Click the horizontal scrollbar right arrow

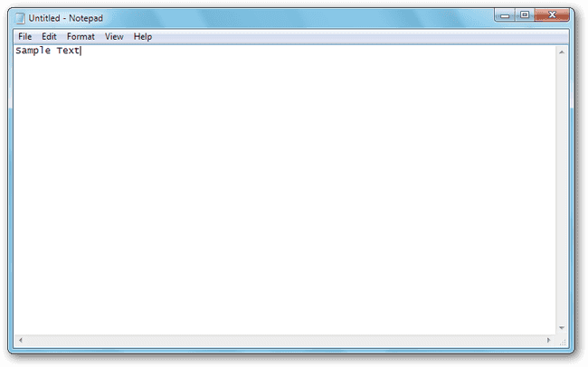click(548, 341)
